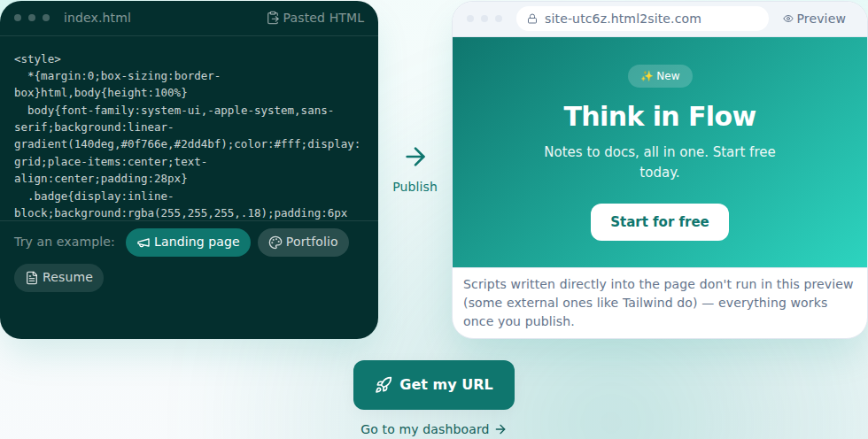Click the eye icon next to Preview
Image resolution: width=868 pixels, height=439 pixels.
[x=787, y=19]
